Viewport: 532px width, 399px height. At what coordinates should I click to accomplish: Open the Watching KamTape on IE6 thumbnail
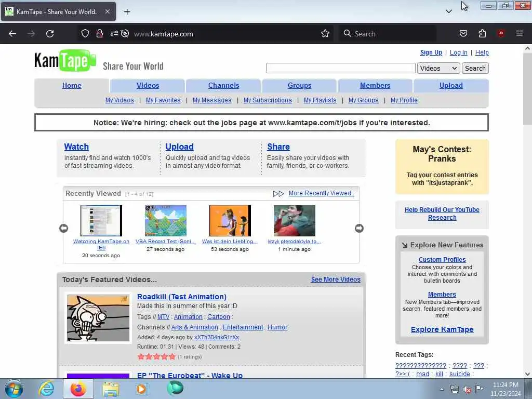pyautogui.click(x=101, y=220)
